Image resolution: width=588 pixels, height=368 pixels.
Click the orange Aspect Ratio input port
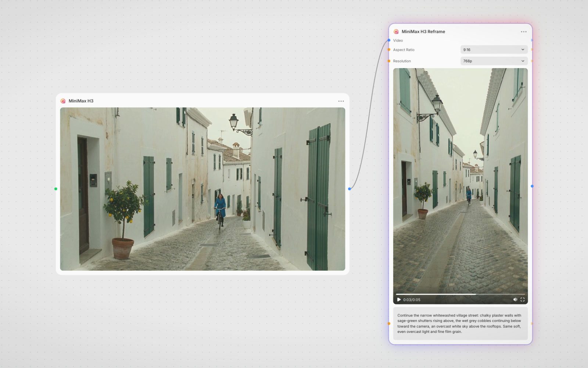[x=389, y=50]
